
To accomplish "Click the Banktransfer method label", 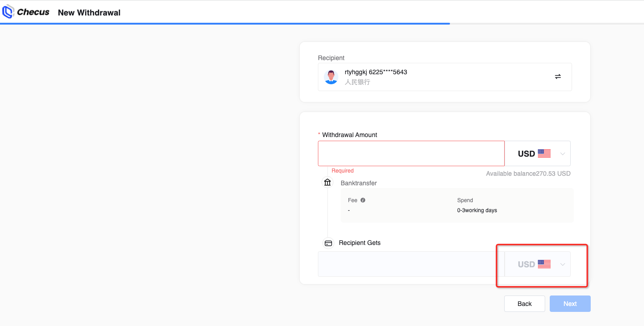I will [358, 183].
